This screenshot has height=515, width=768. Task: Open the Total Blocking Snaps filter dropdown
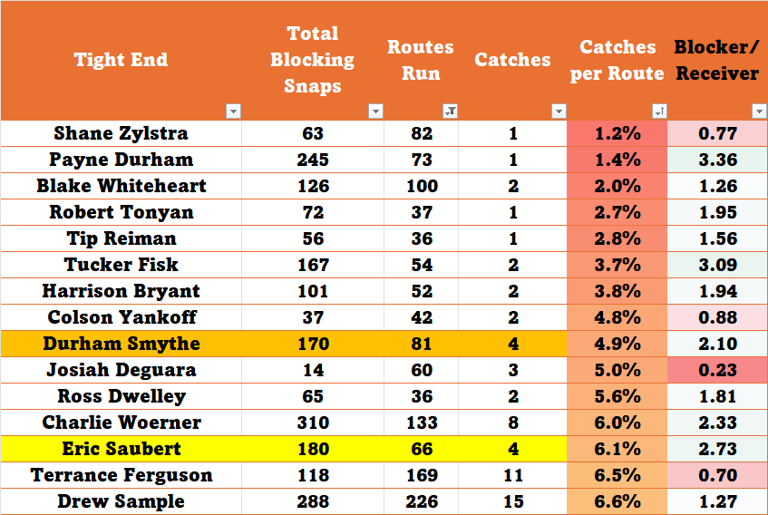376,111
